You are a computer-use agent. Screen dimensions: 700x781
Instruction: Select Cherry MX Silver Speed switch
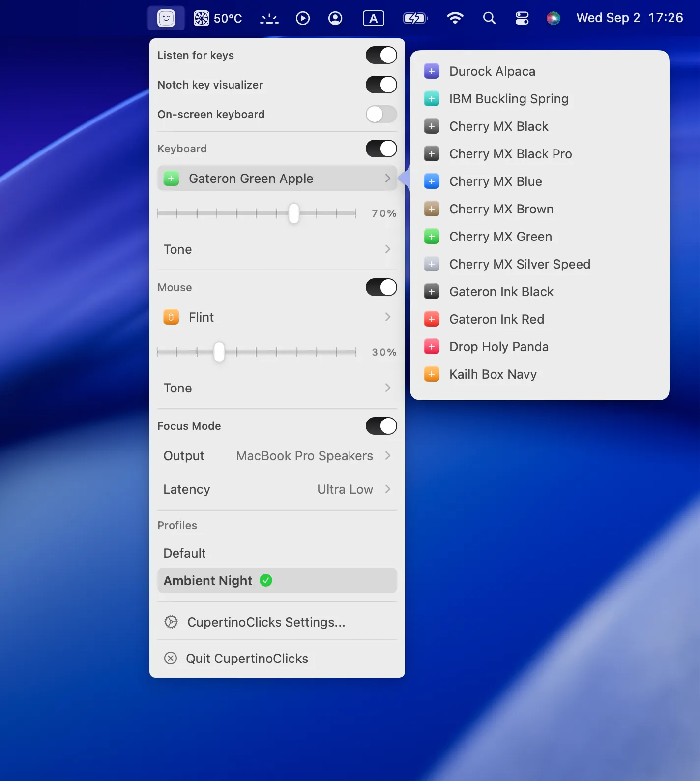540,264
